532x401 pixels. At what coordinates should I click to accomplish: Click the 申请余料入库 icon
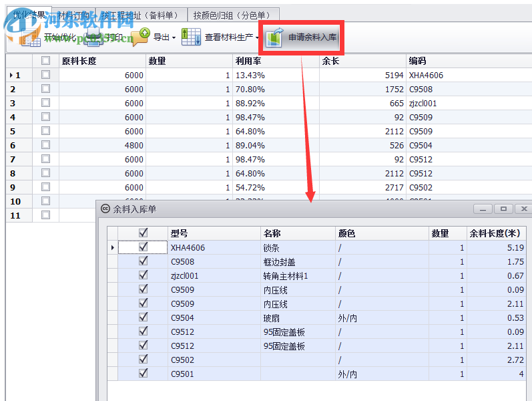pyautogui.click(x=274, y=37)
